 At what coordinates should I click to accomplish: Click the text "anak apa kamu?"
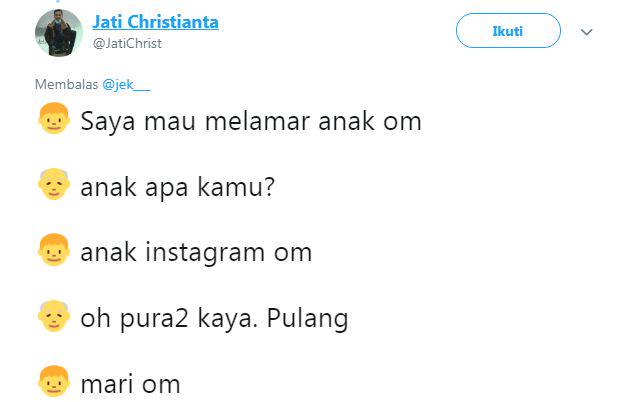pyautogui.click(x=178, y=187)
